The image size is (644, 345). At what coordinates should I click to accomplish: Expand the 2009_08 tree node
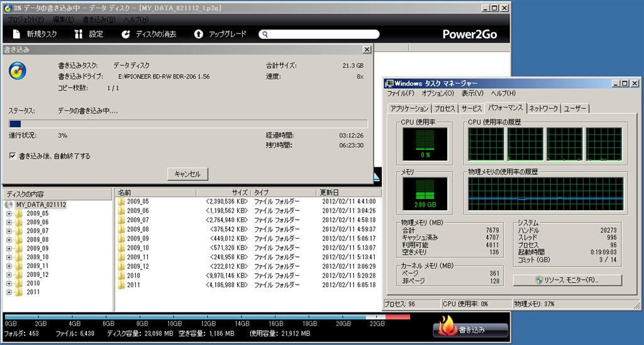coord(9,239)
